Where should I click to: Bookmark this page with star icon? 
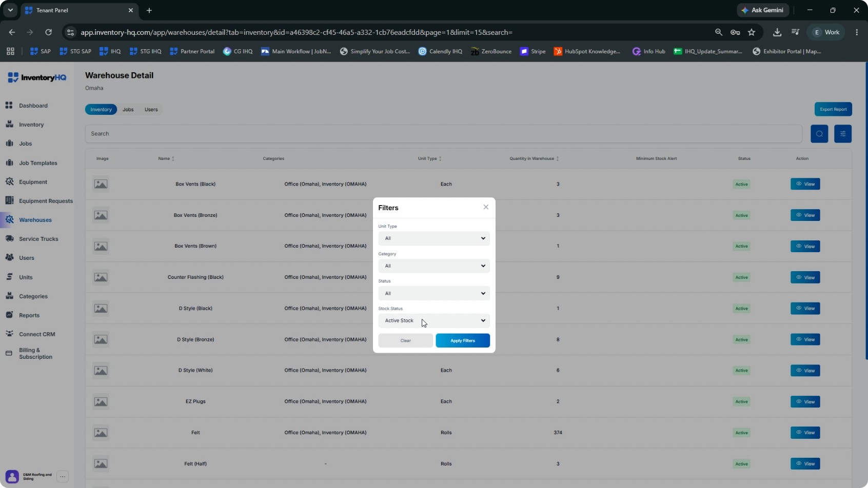pyautogui.click(x=752, y=32)
